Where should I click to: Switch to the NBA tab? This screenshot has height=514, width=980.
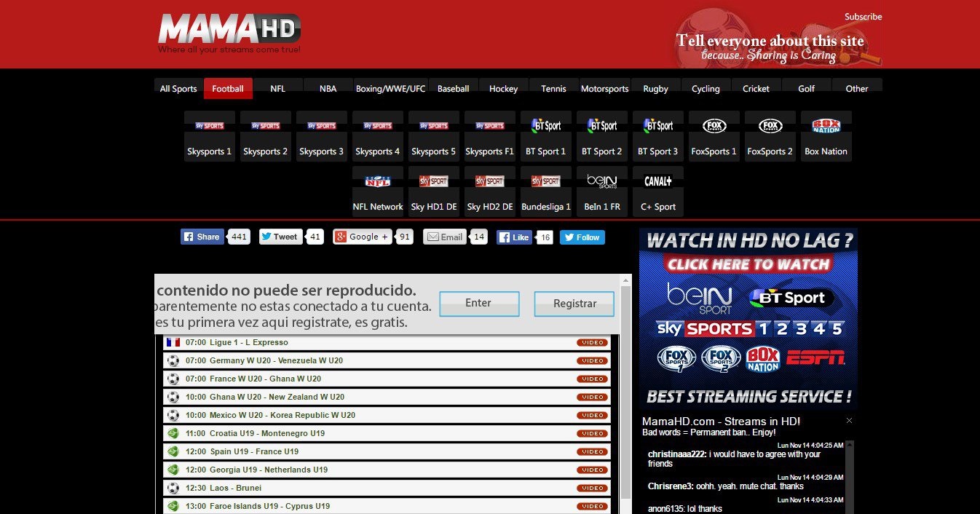click(328, 89)
